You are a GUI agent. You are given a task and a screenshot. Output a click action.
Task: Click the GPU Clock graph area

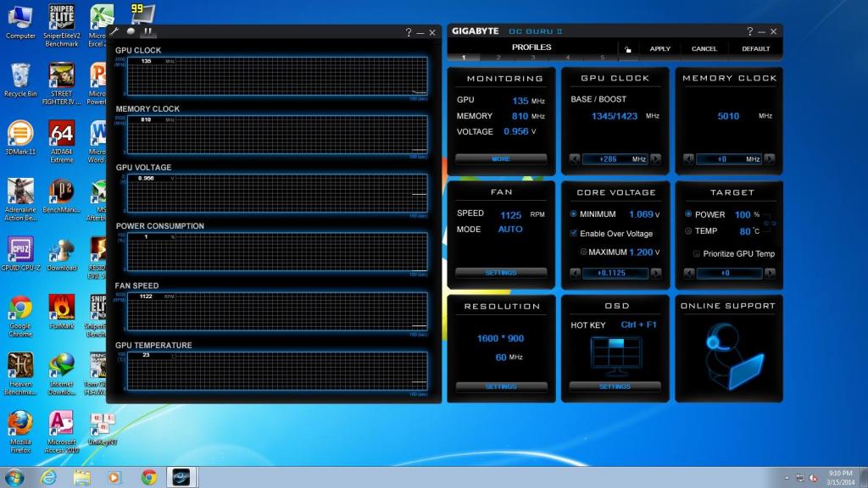point(277,76)
